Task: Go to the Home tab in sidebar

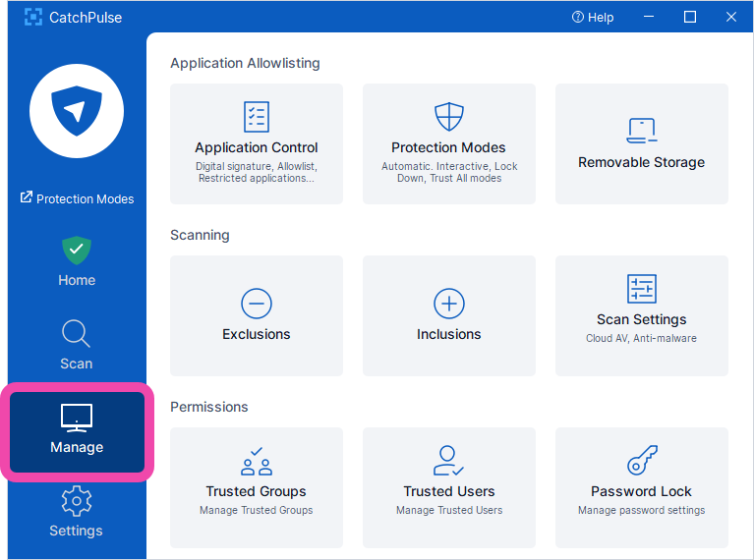Action: 77,262
